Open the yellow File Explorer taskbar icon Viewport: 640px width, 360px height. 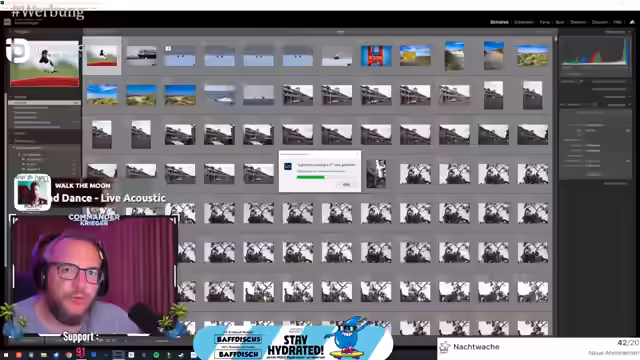pyautogui.click(x=44, y=355)
